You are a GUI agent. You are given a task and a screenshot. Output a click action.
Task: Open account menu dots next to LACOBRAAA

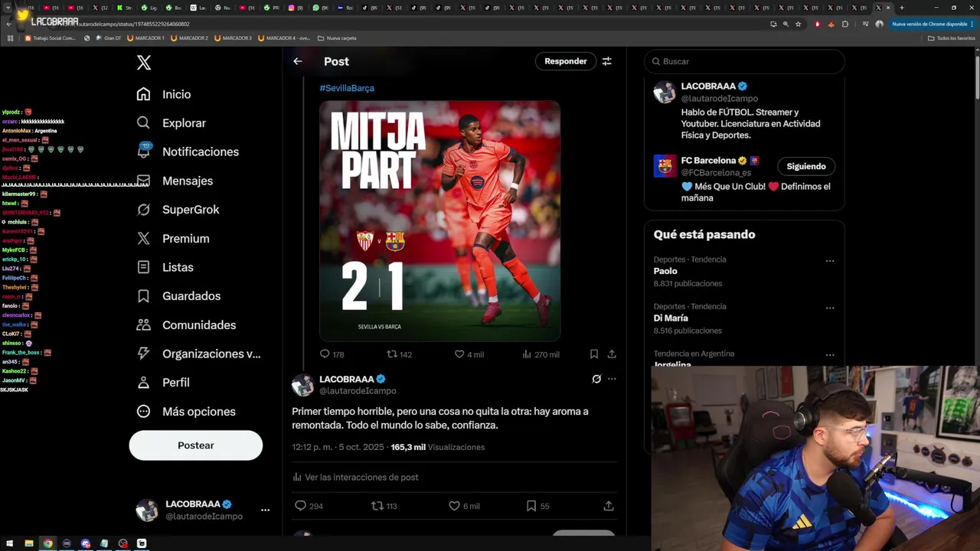(265, 510)
